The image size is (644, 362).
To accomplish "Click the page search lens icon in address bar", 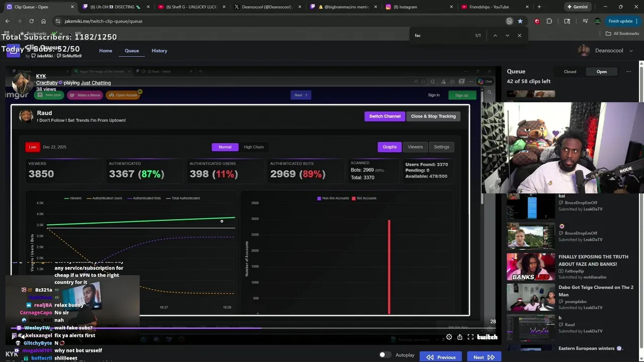I will [x=509, y=21].
